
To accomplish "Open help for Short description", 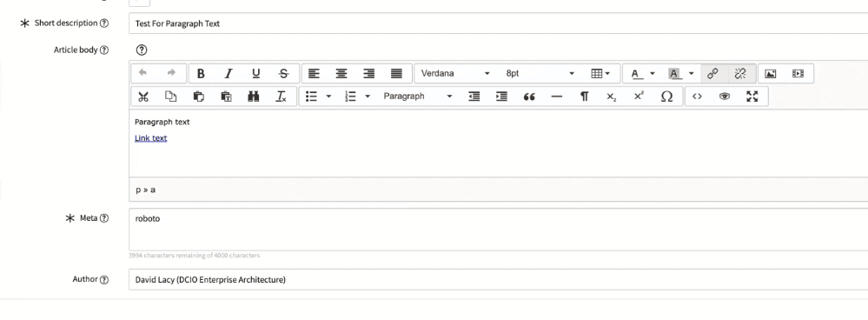I will point(104,23).
